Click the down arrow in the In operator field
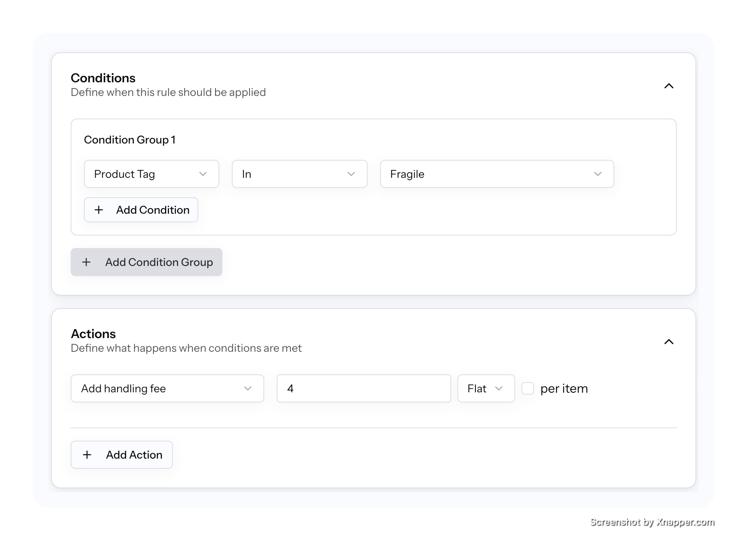747x560 pixels. 351,174
